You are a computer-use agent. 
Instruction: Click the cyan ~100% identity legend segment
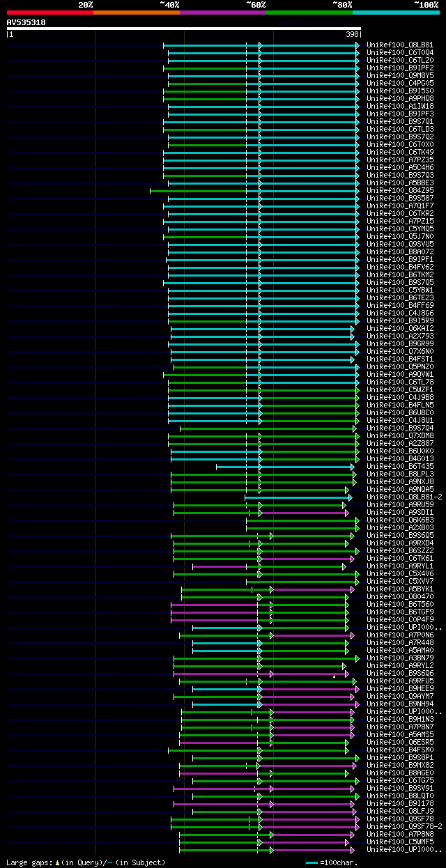(396, 12)
